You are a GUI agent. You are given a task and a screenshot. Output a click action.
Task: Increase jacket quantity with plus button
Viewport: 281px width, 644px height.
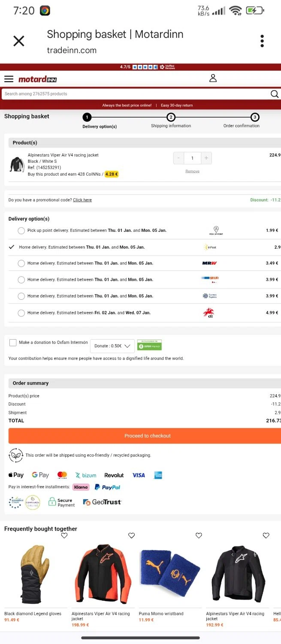click(x=206, y=158)
